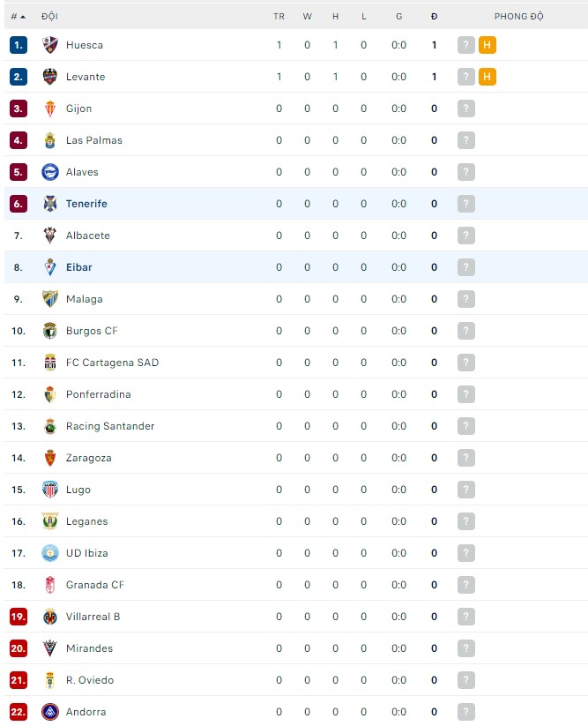Viewport: 588px width, 726px height.
Task: Click the Huesca club crest icon
Action: pyautogui.click(x=50, y=45)
